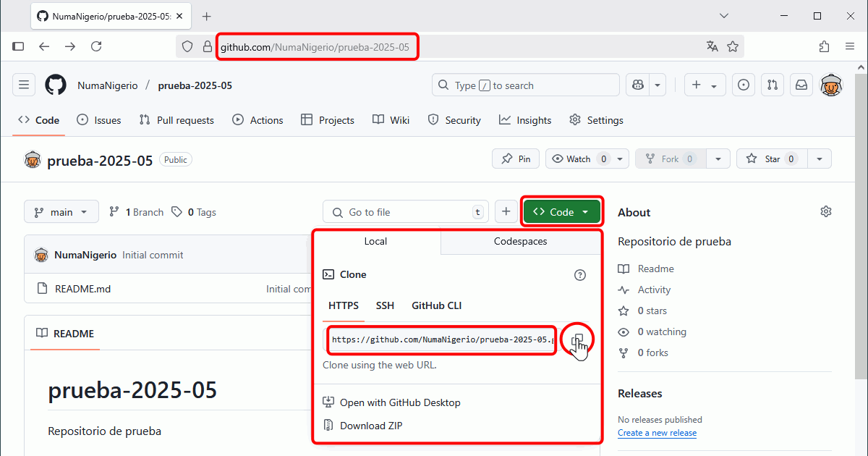Focus the Type / to search field
This screenshot has width=868, height=456.
tap(526, 85)
